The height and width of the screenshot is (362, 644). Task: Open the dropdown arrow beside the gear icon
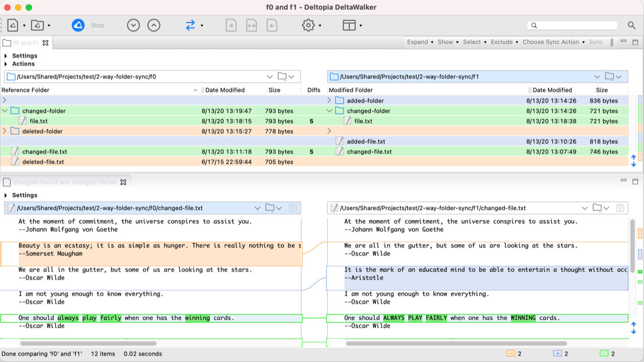320,26
